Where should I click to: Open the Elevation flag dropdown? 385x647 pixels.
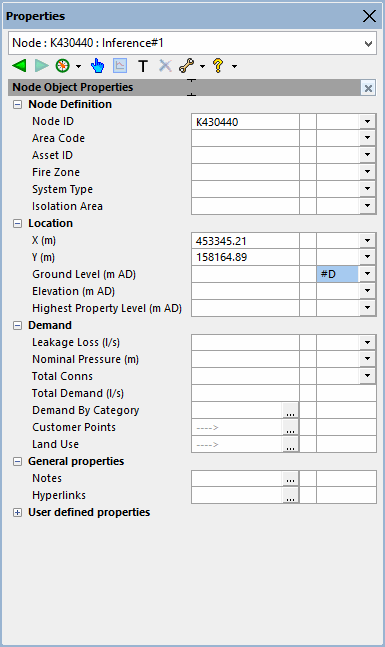[367, 291]
